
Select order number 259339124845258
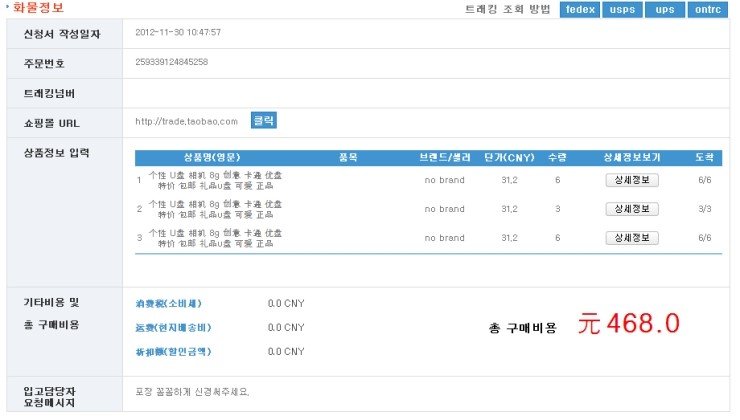point(171,62)
